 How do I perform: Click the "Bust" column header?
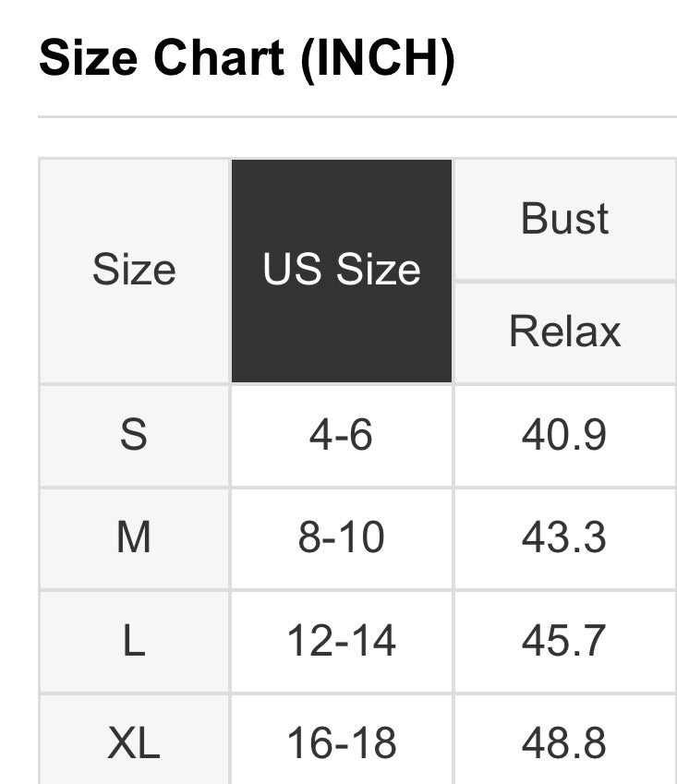tap(565, 219)
